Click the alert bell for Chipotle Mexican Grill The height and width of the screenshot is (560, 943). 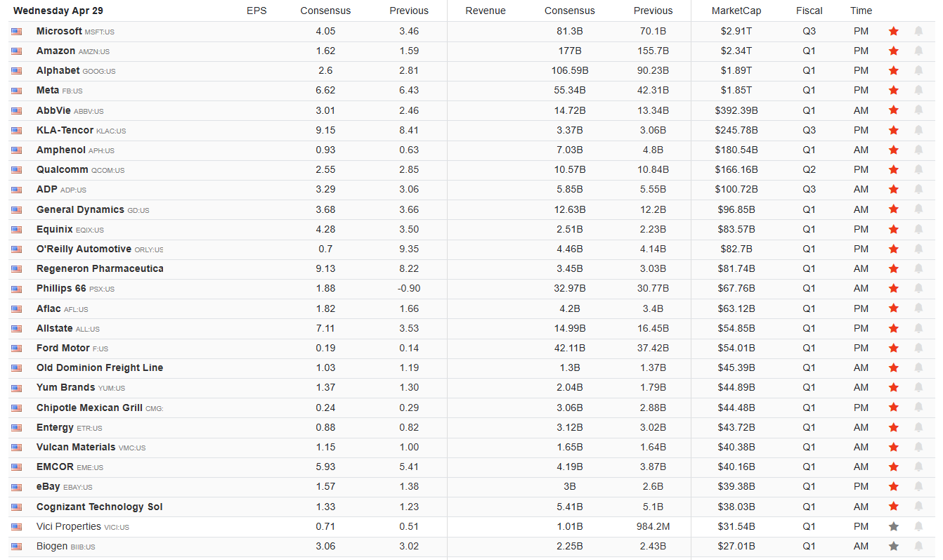pos(918,408)
